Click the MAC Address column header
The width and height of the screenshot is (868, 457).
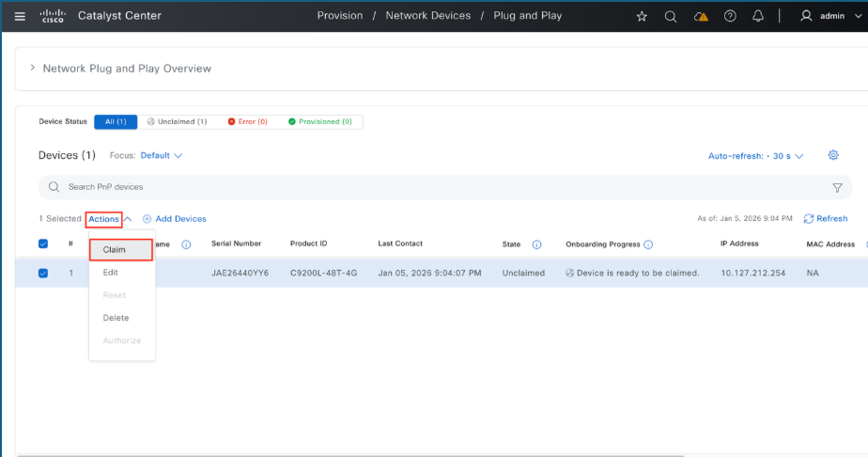(x=830, y=244)
